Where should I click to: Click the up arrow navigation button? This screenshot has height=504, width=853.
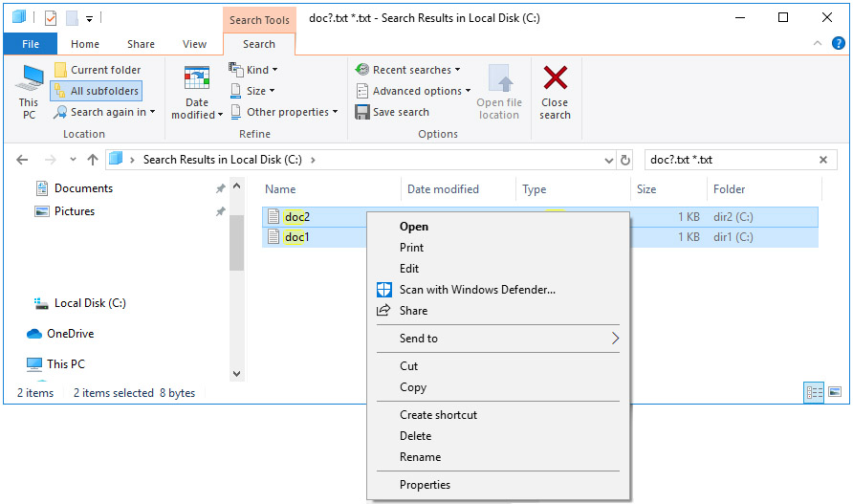pyautogui.click(x=93, y=160)
